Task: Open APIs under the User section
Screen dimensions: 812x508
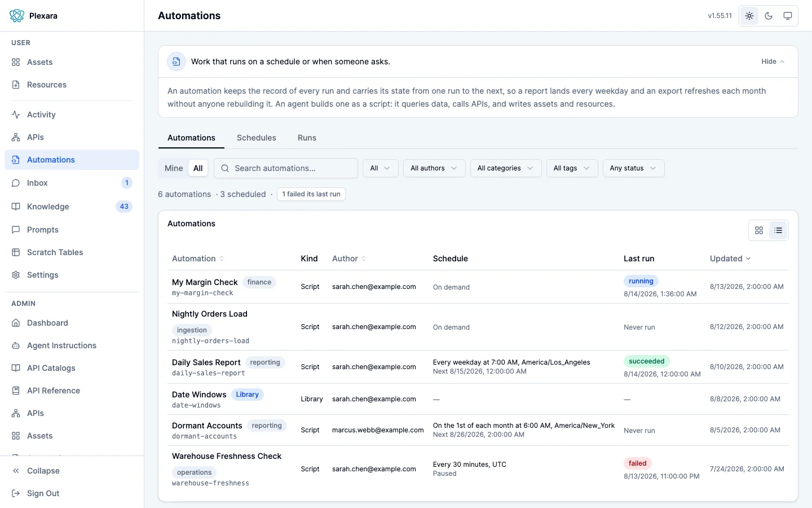Action: pos(72,137)
